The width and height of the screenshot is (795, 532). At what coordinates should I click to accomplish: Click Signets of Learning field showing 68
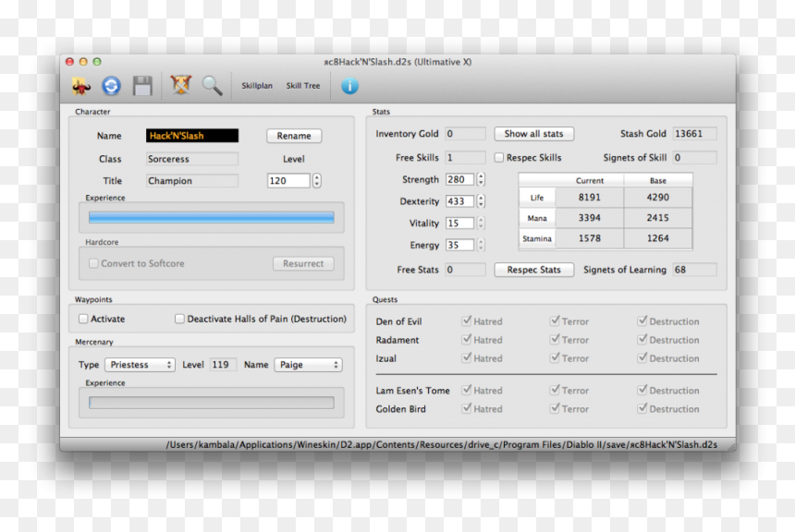(694, 270)
